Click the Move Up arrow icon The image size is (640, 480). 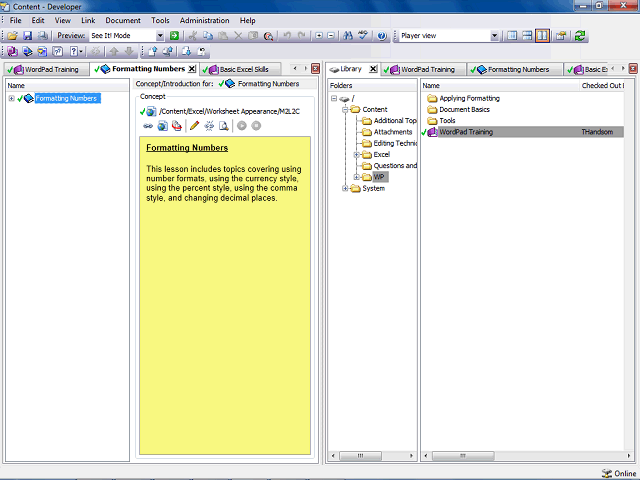[114, 51]
